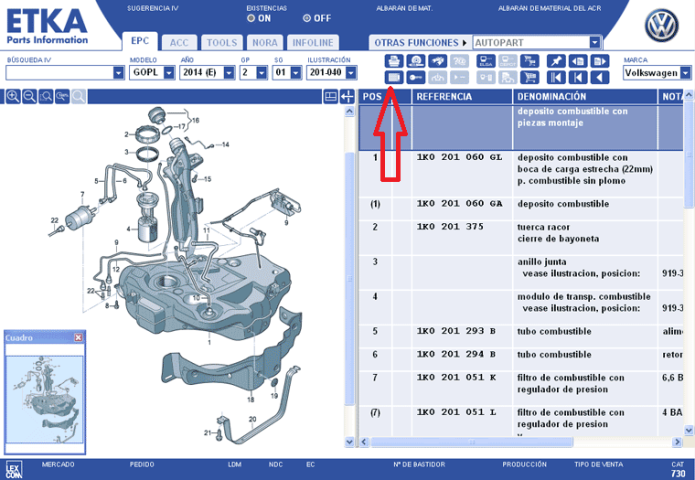
Task: Zoom in on the illustration
Action: [x=13, y=96]
